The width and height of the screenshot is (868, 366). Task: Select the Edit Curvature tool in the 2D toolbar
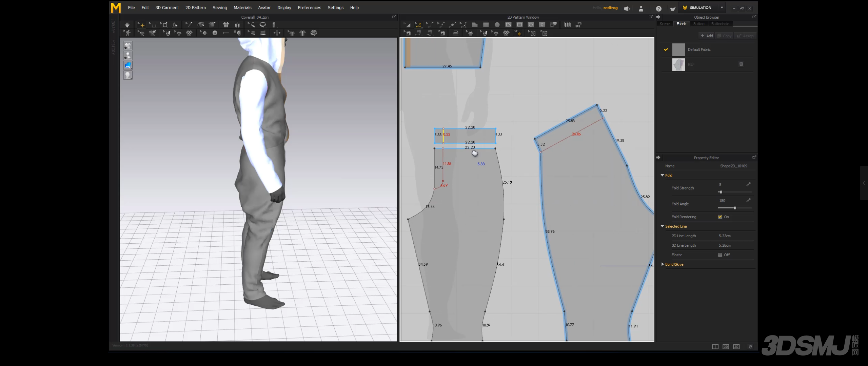point(430,25)
